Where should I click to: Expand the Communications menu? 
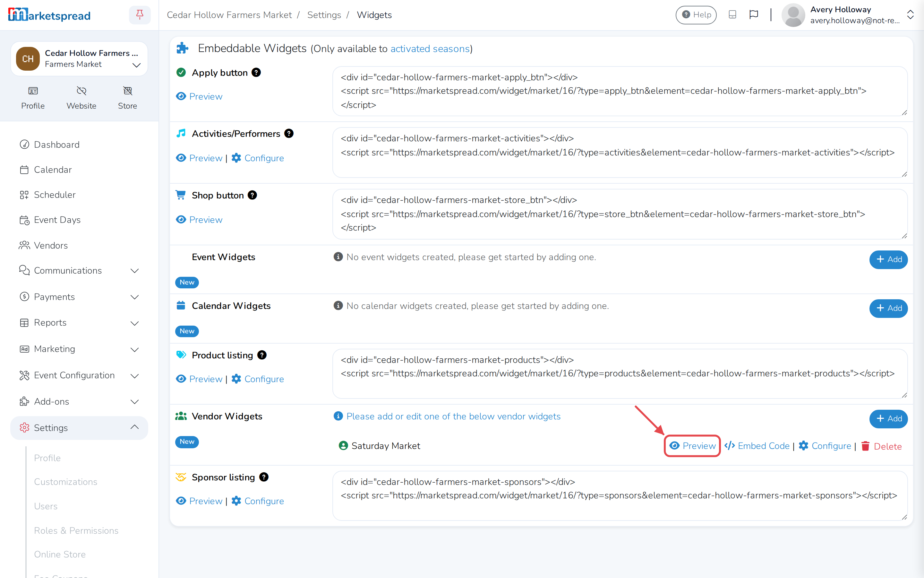(x=79, y=271)
